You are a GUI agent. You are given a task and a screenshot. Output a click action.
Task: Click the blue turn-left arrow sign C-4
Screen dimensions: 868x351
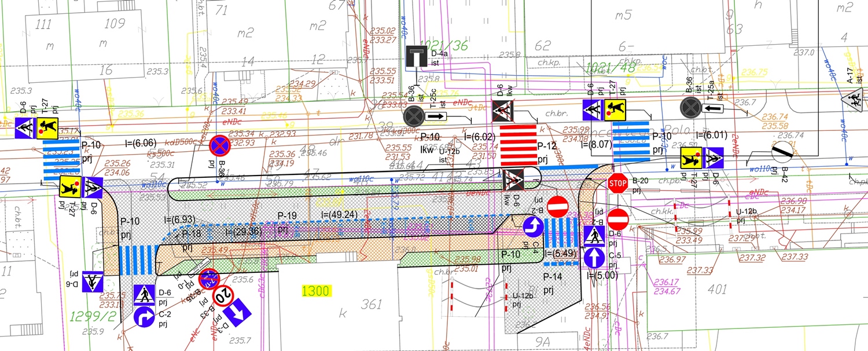click(x=534, y=228)
